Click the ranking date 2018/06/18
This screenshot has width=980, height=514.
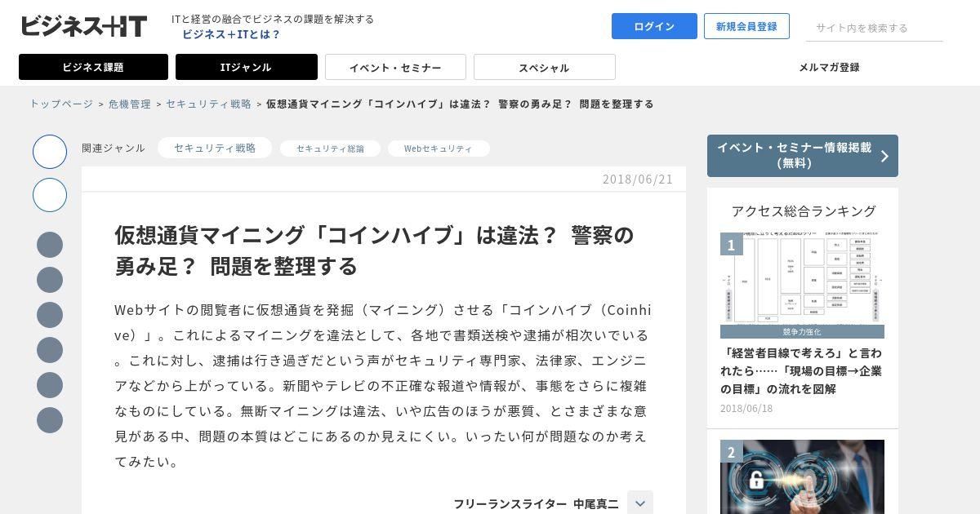click(x=746, y=408)
